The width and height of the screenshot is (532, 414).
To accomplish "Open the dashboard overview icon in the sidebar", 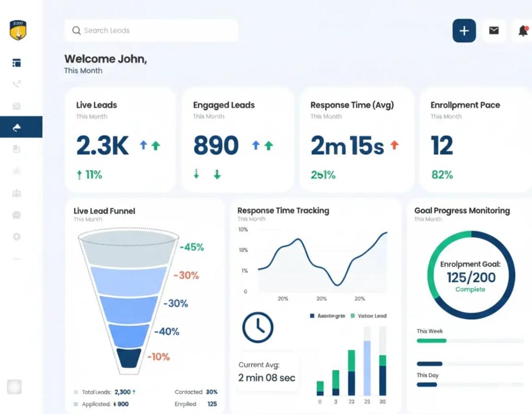I will [16, 62].
